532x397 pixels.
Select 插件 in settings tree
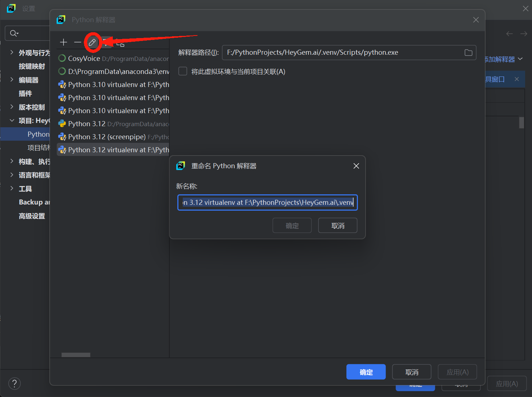coord(25,94)
